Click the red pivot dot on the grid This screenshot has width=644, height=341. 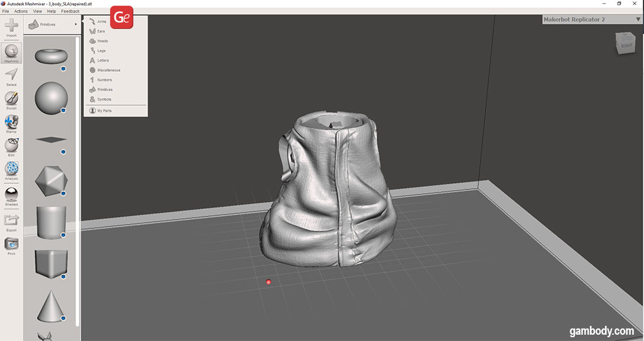[269, 282]
